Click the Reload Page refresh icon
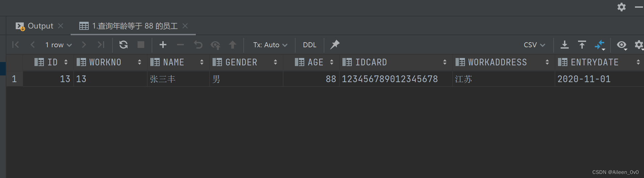 (124, 45)
